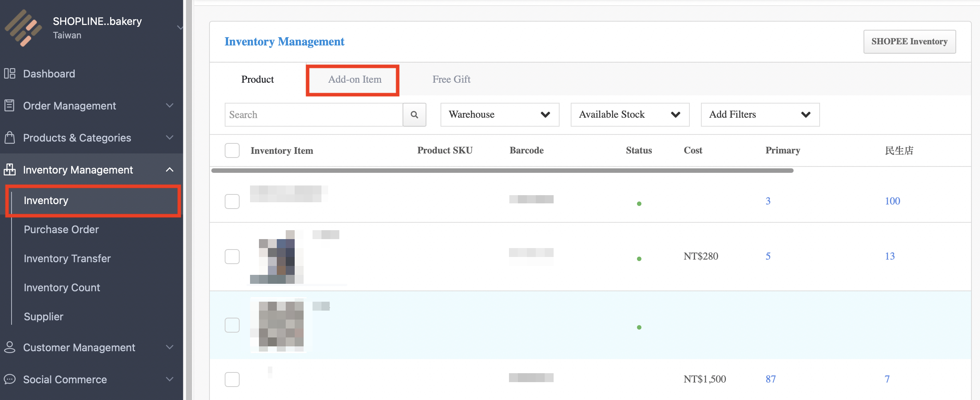Collapse the Inventory Management chevron
Viewport: 980px width, 400px height.
(x=170, y=169)
